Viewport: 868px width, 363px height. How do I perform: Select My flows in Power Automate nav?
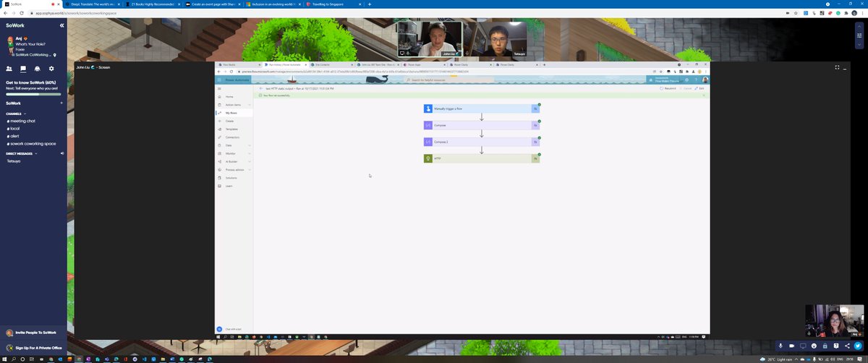click(x=234, y=113)
